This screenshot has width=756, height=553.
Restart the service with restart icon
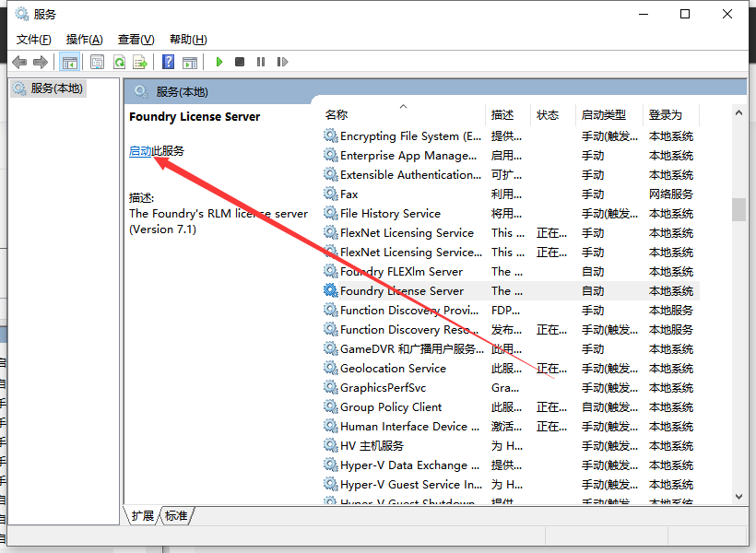[x=282, y=61]
